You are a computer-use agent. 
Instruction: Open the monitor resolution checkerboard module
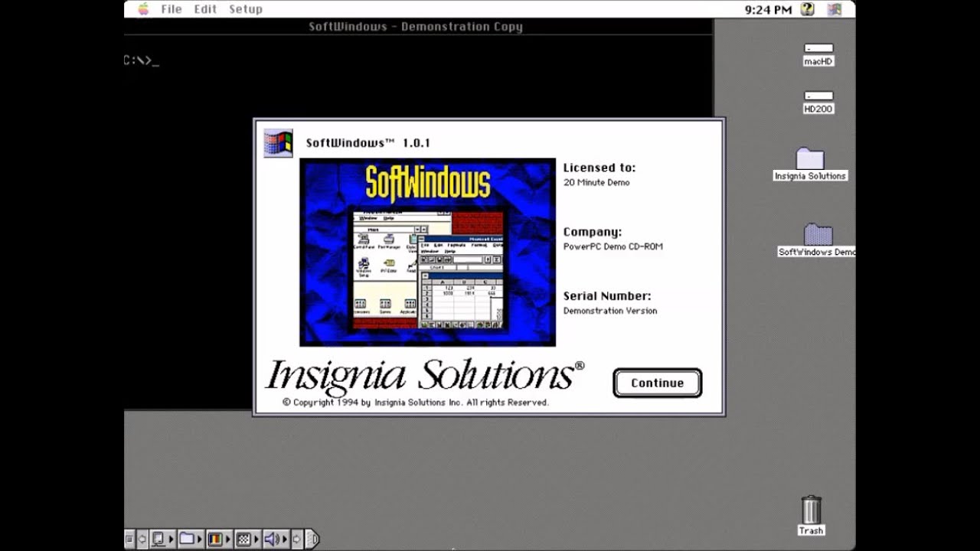[x=247, y=539]
